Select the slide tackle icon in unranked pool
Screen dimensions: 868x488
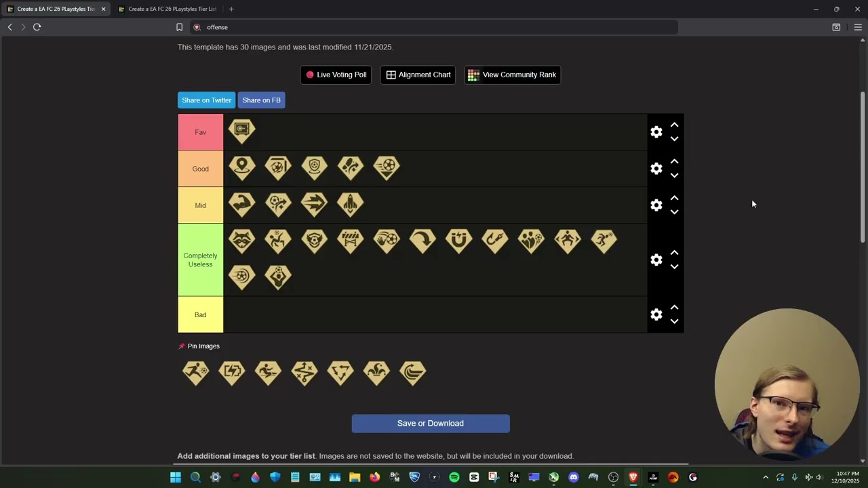[268, 372]
